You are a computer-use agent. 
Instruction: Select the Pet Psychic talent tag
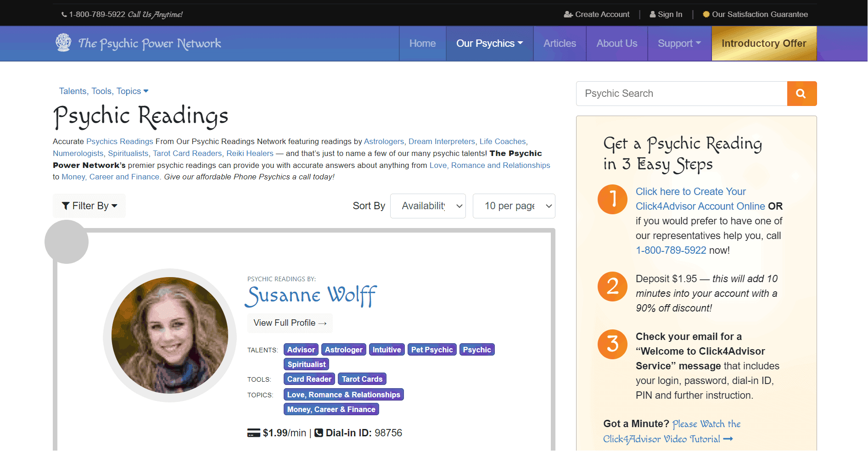(432, 350)
